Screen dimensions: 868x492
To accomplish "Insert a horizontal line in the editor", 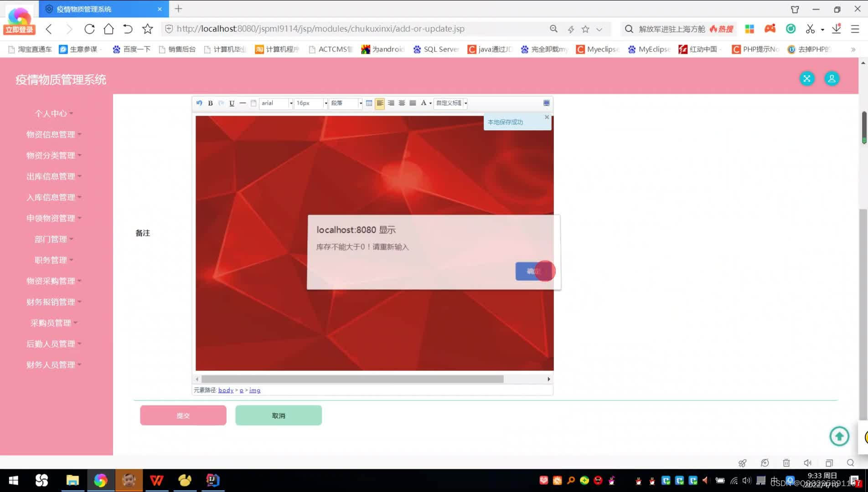I will 243,103.
